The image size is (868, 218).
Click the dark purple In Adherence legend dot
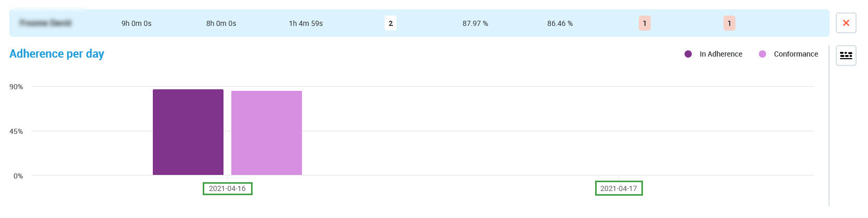click(688, 54)
